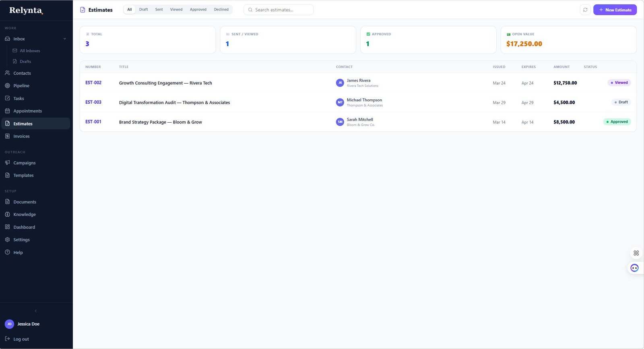Screen dimensions: 644x349
Task: Collapse the Inbox submenu chevron
Action: 65,39
